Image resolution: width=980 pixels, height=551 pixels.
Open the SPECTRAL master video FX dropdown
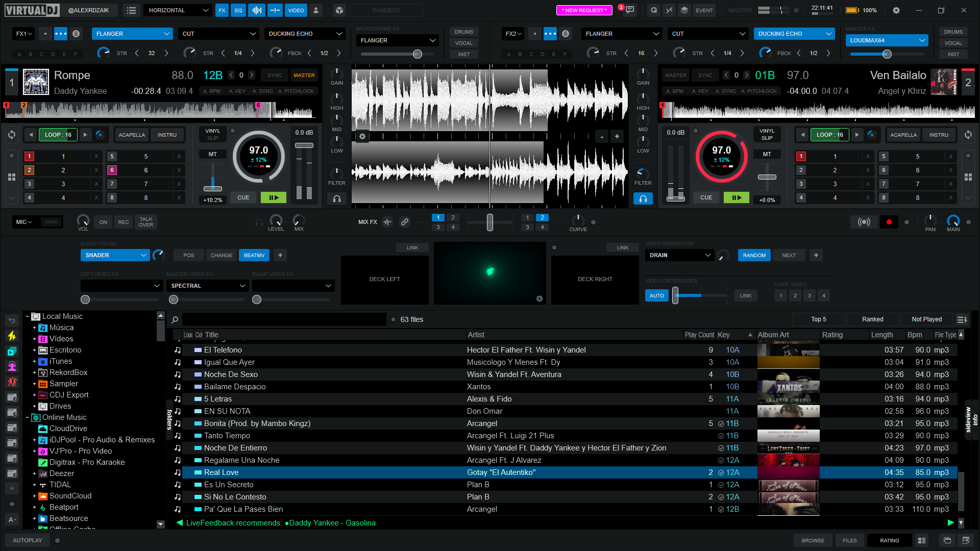tap(207, 286)
